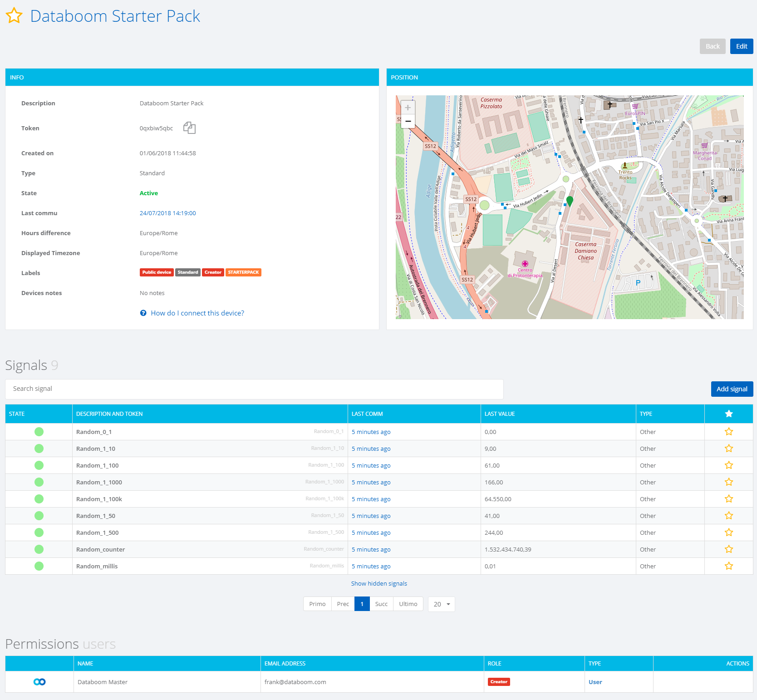Click Random_0_1 5 minutes ago link
757x700 pixels.
pyautogui.click(x=371, y=432)
